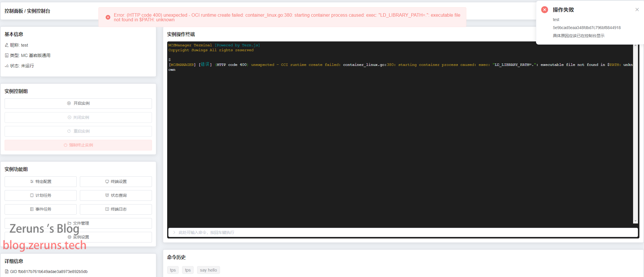Click the terminal scrollbar down arrow
This screenshot has height=277, width=644.
[x=635, y=221]
